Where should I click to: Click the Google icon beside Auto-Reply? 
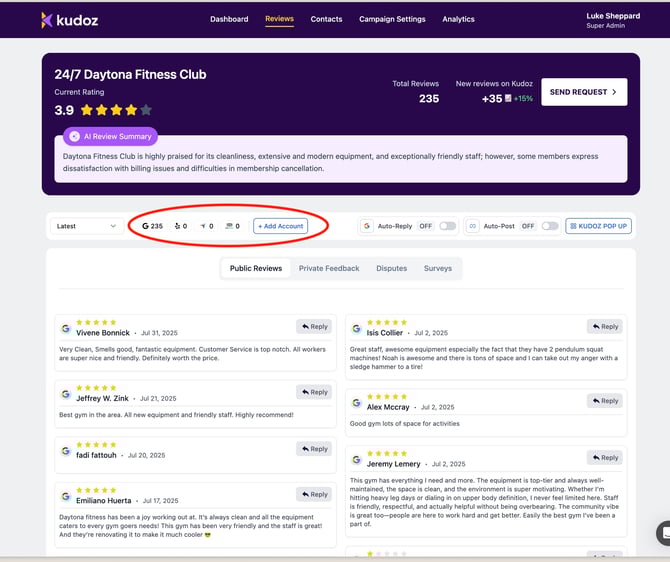367,226
